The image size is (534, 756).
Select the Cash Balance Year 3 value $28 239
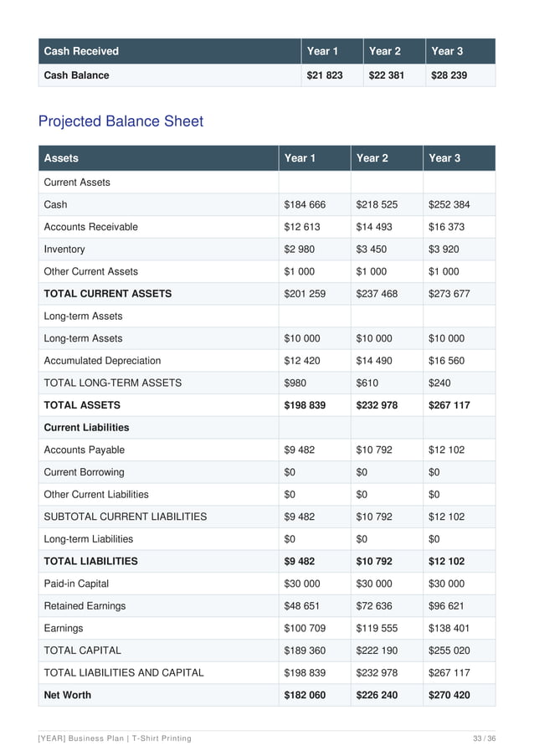coord(449,75)
